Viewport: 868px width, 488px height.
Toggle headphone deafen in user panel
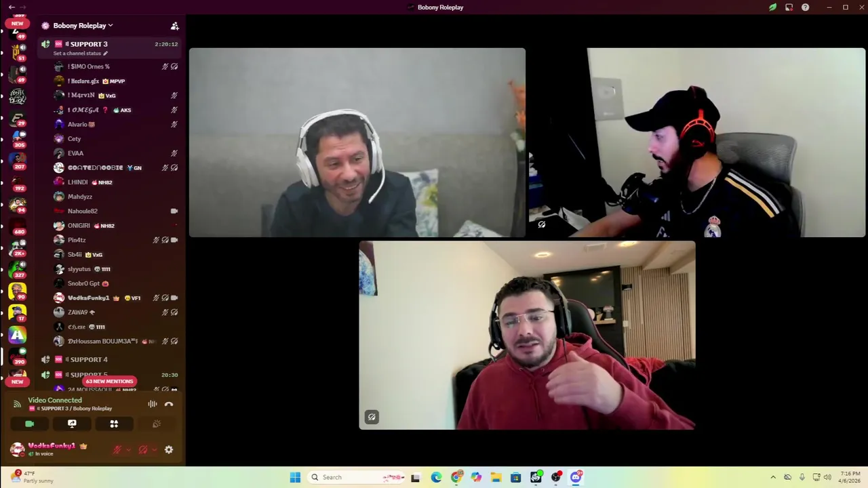(143, 449)
